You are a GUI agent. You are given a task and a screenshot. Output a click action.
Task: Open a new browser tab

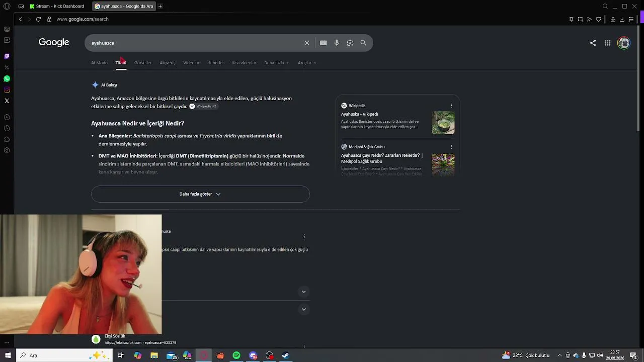pos(160,6)
